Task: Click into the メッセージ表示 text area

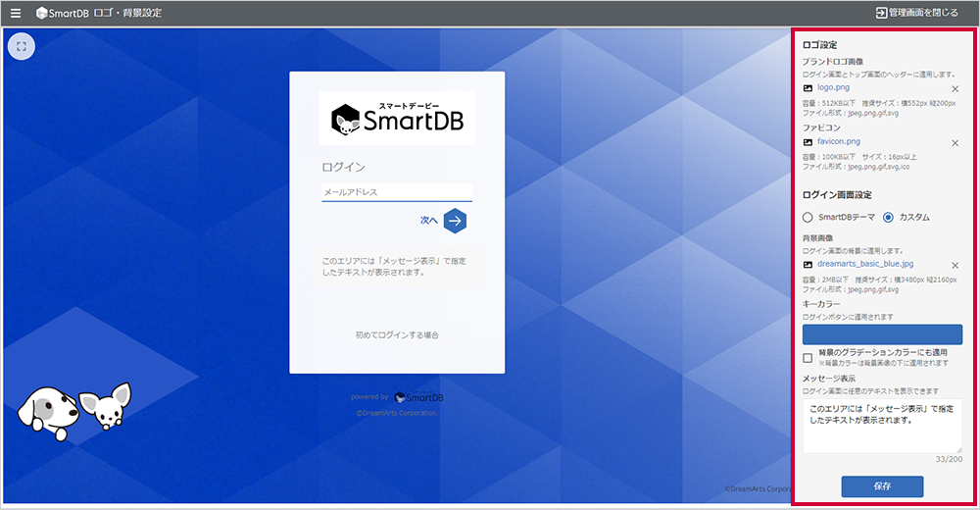Action: pos(882,426)
